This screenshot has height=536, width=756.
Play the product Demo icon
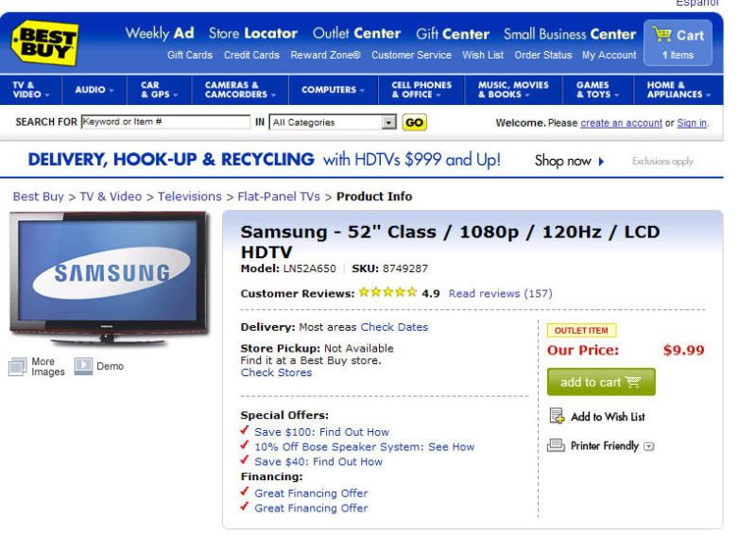(x=83, y=366)
